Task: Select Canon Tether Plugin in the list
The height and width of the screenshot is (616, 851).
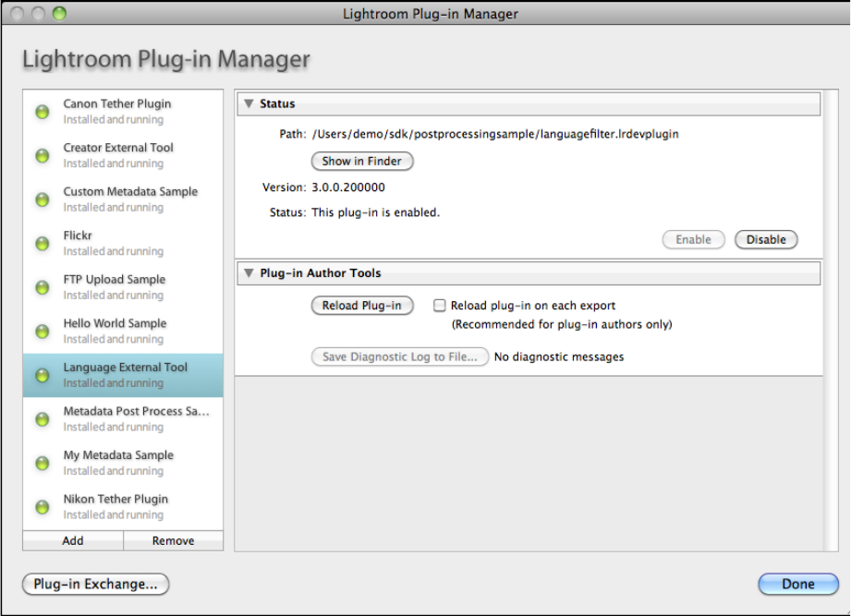Action: (123, 112)
